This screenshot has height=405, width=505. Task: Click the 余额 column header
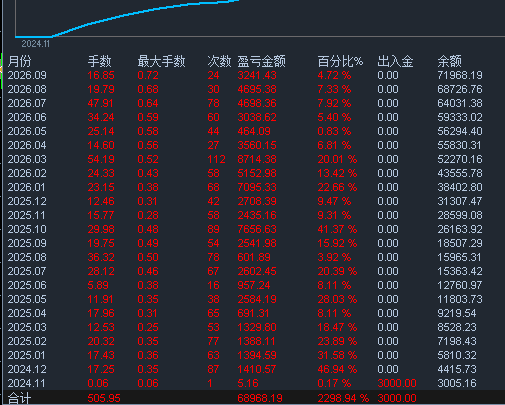pos(449,61)
